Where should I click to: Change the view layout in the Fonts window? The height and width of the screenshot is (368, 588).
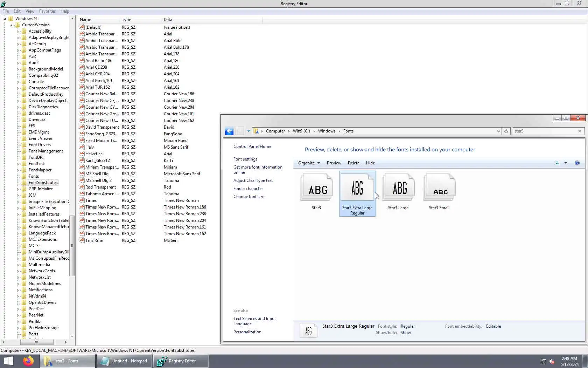[558, 163]
